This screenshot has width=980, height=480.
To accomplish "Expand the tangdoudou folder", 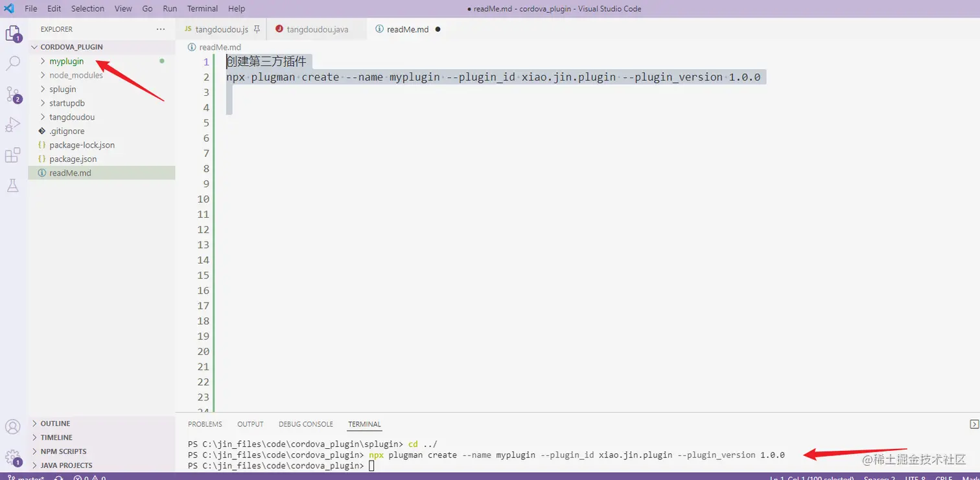I will point(43,117).
